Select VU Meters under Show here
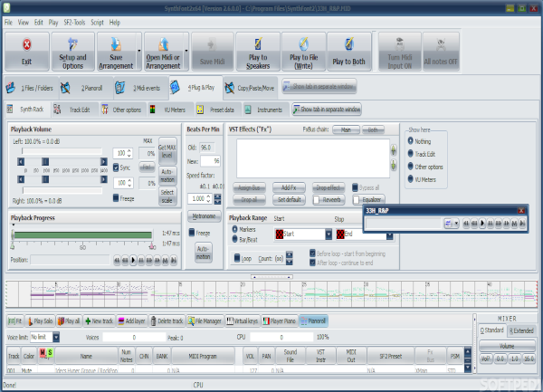 pos(411,179)
